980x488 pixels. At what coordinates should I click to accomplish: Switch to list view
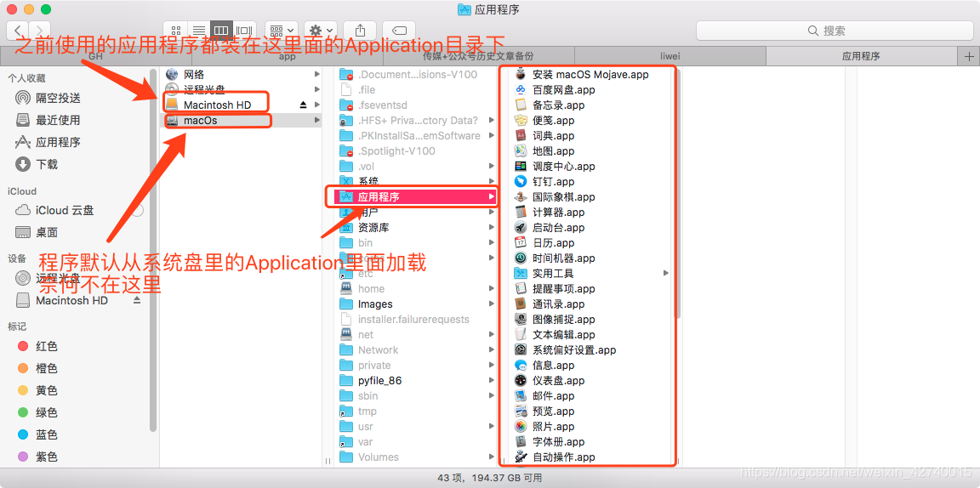[199, 30]
